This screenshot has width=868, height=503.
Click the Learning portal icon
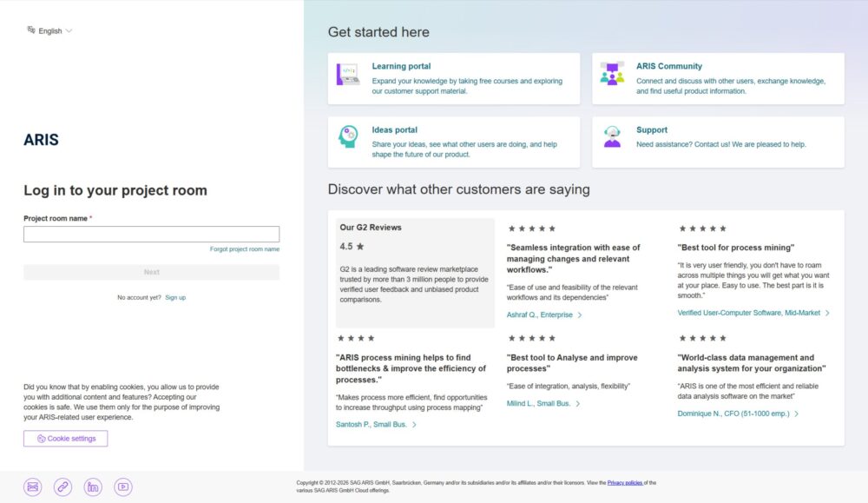[x=348, y=75]
